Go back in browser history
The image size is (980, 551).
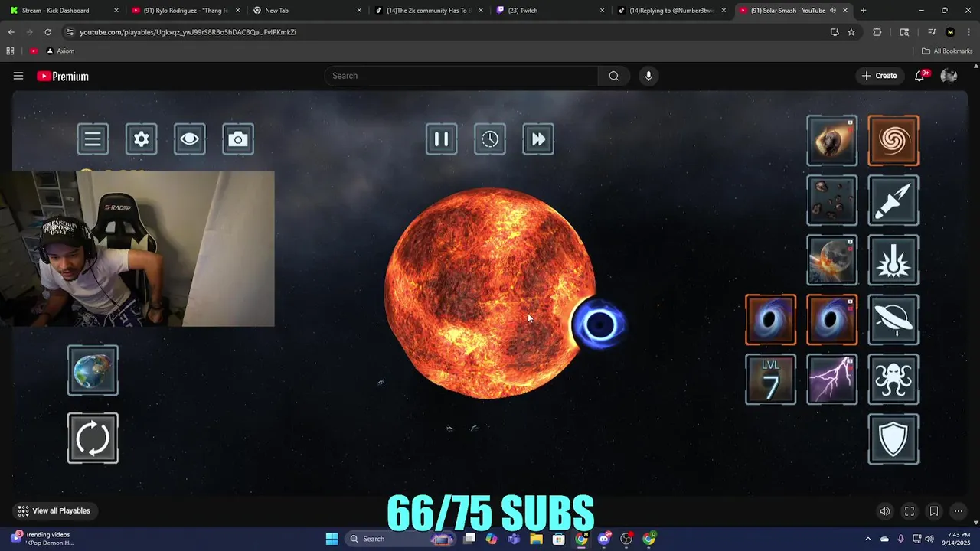coord(11,32)
